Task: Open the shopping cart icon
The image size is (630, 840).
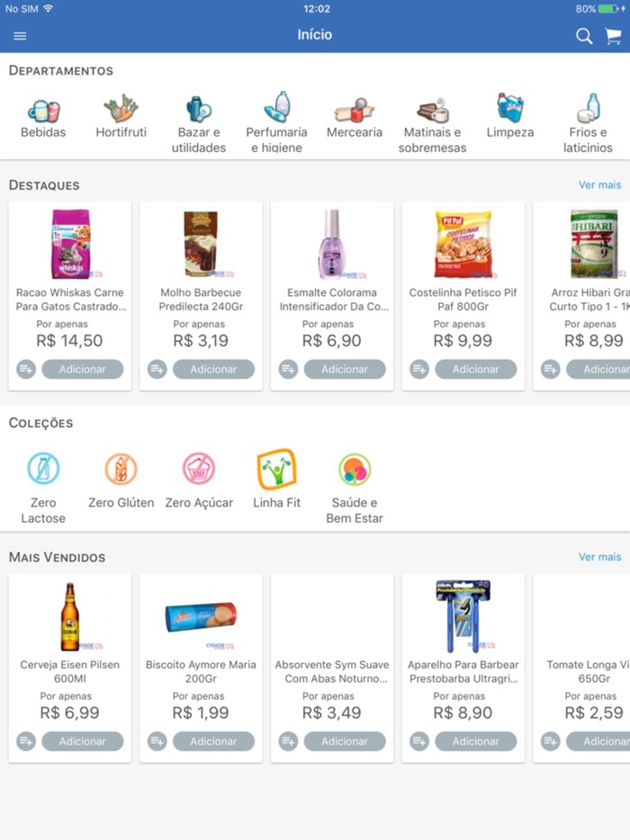Action: (613, 36)
